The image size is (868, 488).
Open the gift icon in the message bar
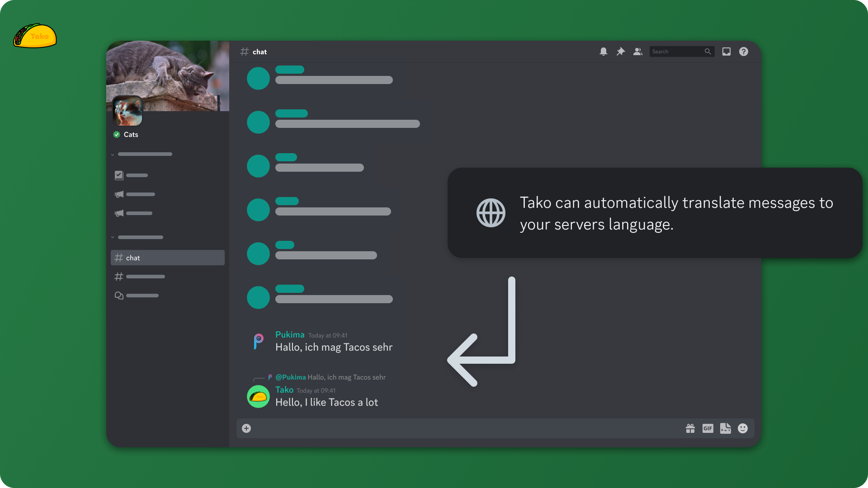tap(690, 428)
